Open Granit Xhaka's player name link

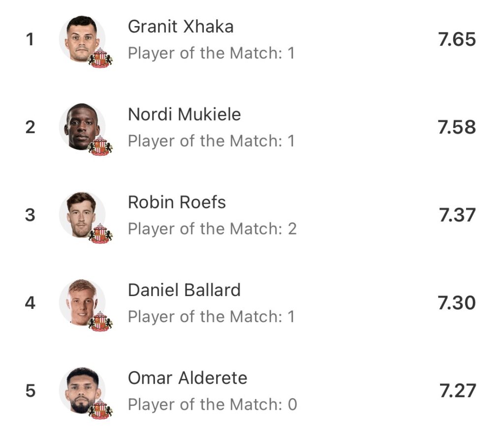pyautogui.click(x=181, y=27)
